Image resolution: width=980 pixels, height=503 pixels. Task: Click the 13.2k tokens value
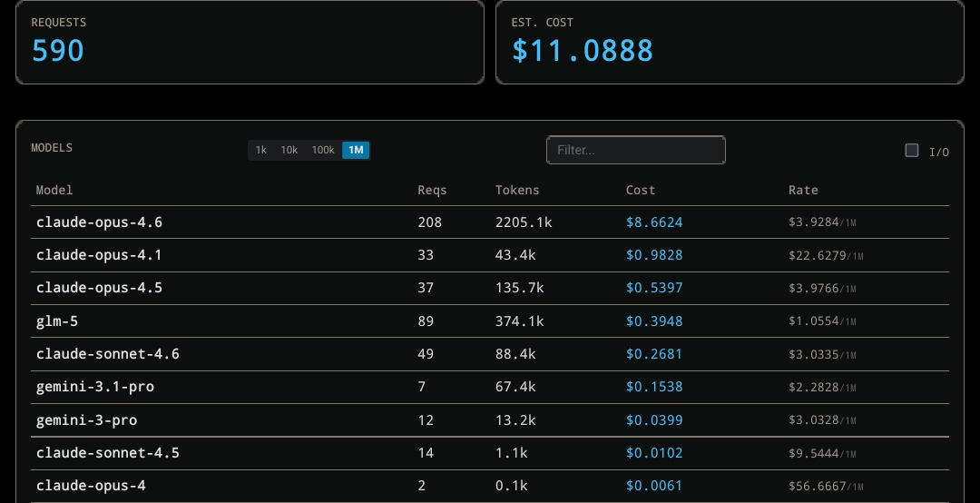[515, 420]
